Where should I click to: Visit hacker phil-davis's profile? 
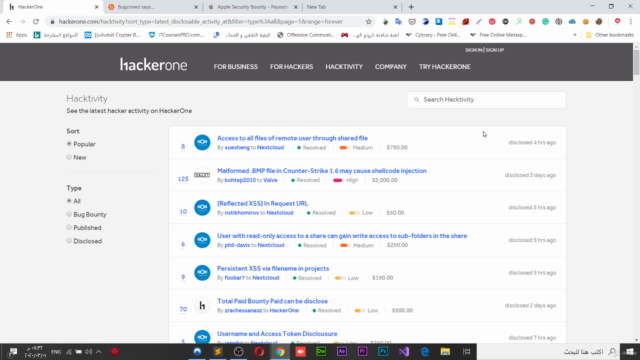(237, 245)
